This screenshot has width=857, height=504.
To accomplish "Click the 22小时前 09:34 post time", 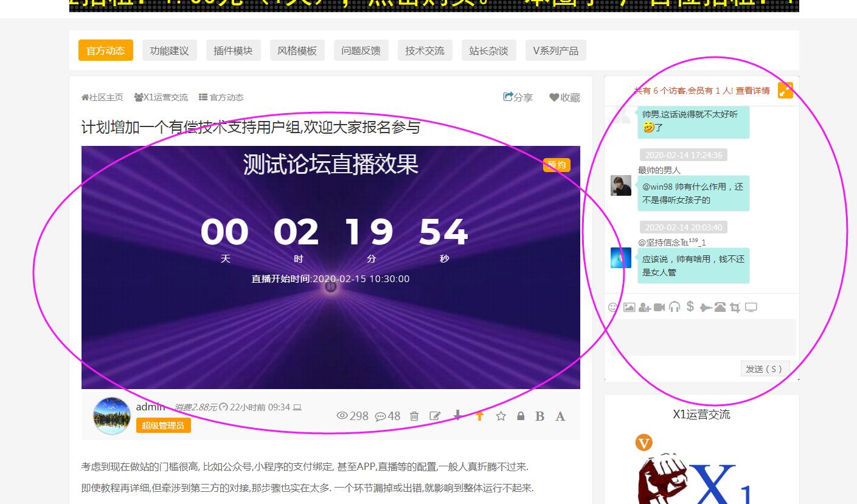I will pyautogui.click(x=260, y=407).
